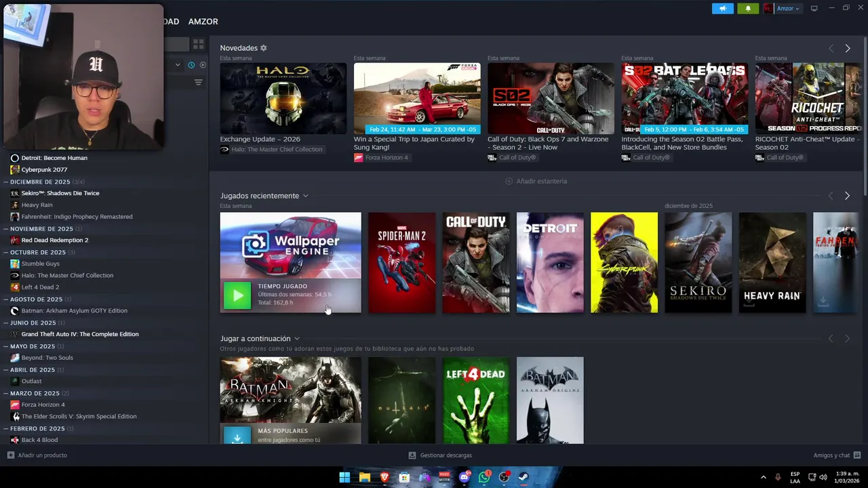The image size is (868, 488).
Task: Select the Cyberpunk cover art
Action: [x=624, y=262]
